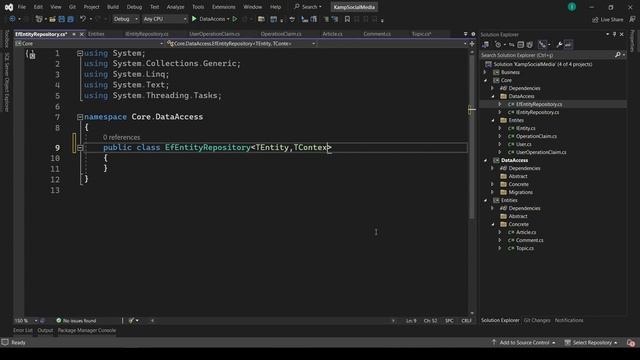Click the bookmark toolbar icon

pyautogui.click(x=347, y=19)
